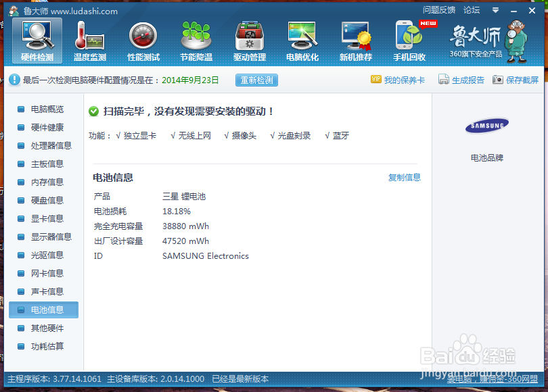Open the 问题反馈 feedback link
Screen dimensions: 548x392
439,10
